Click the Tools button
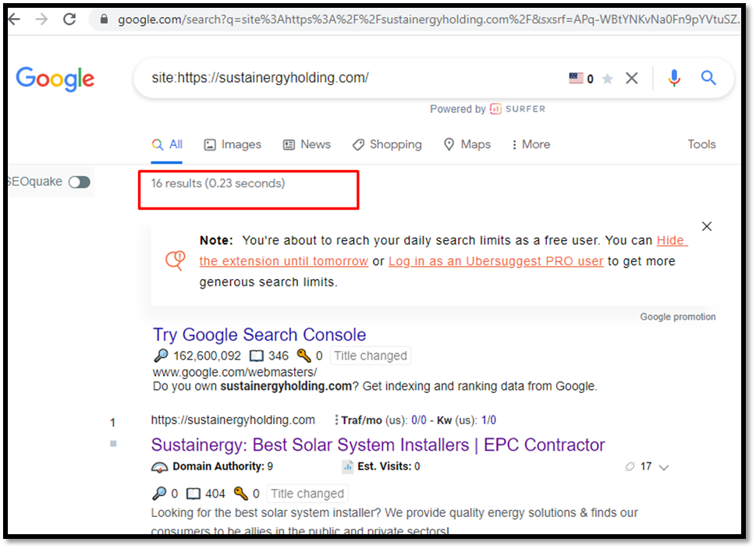Screen dimensions: 756x549 [x=701, y=144]
